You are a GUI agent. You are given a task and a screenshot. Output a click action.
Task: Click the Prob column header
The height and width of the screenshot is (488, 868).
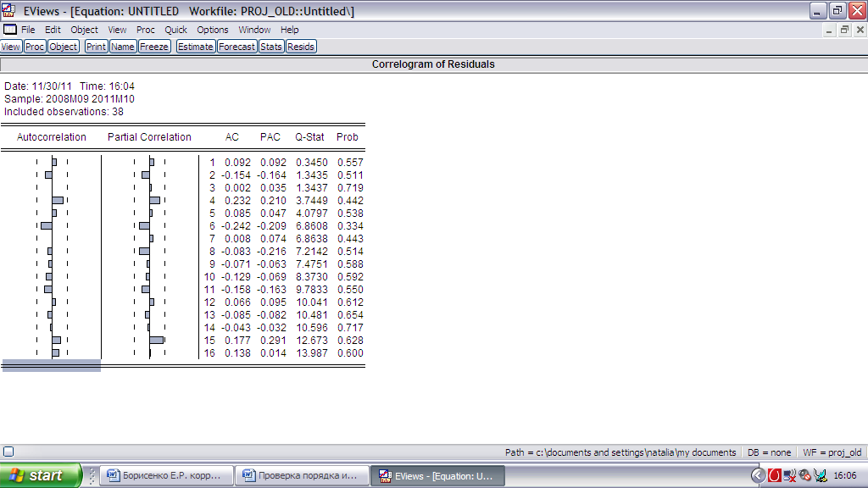(x=347, y=137)
